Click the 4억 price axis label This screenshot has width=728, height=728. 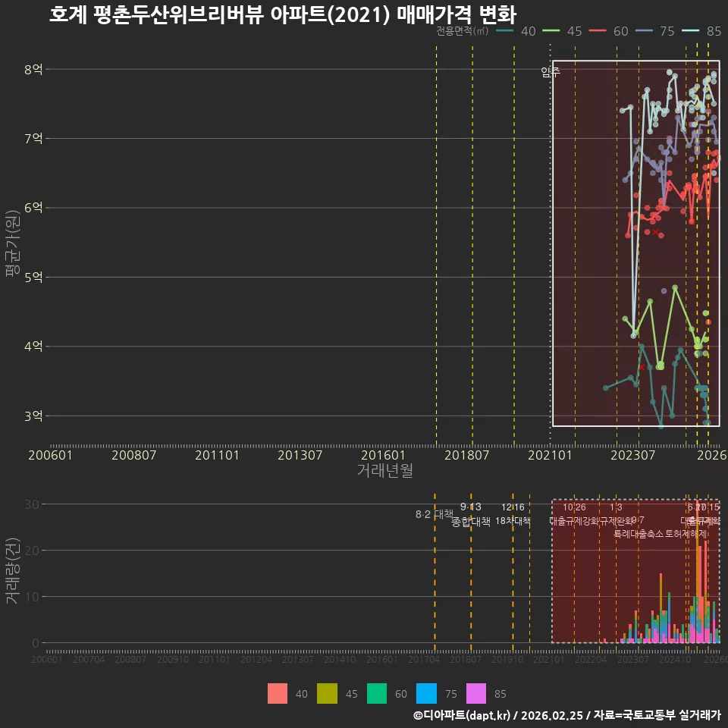[33, 347]
